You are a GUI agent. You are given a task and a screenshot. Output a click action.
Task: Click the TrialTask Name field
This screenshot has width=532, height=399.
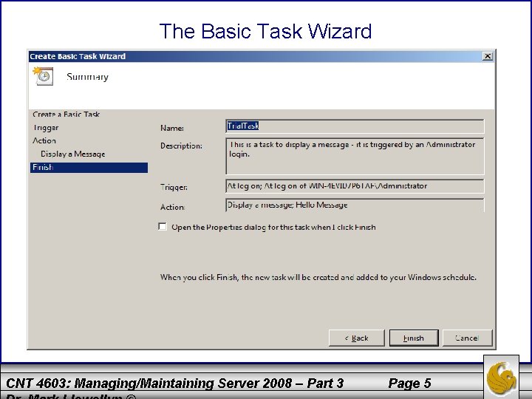pyautogui.click(x=355, y=126)
